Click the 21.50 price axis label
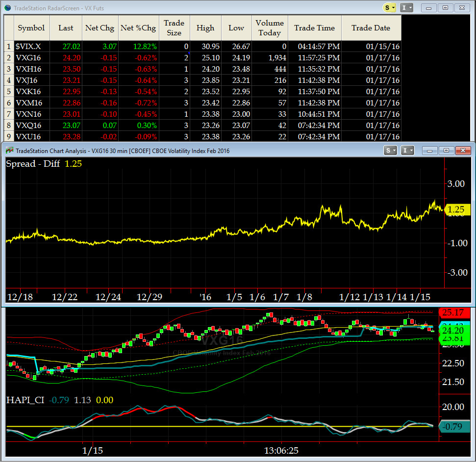Screen dimensions: 476x462 point(453,382)
